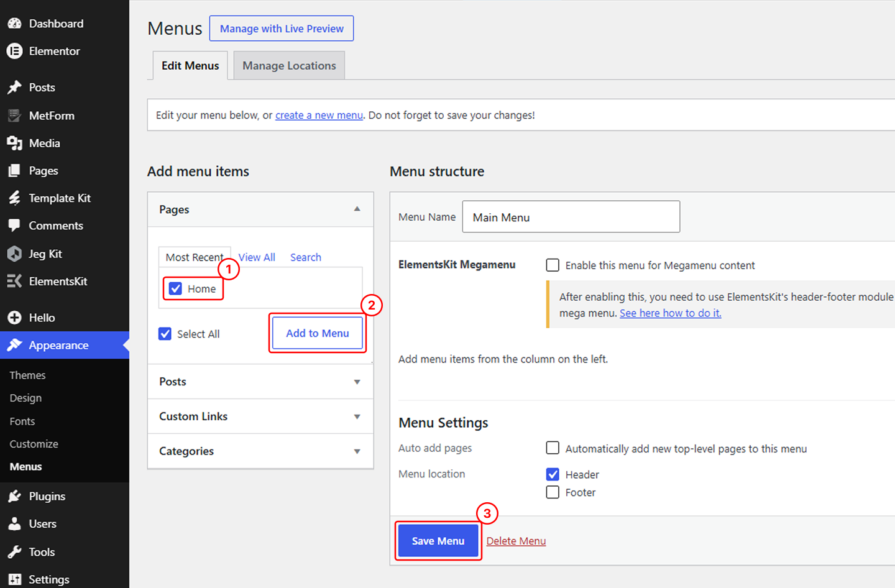Check the Footer menu location
This screenshot has height=588, width=895.
pyautogui.click(x=553, y=492)
